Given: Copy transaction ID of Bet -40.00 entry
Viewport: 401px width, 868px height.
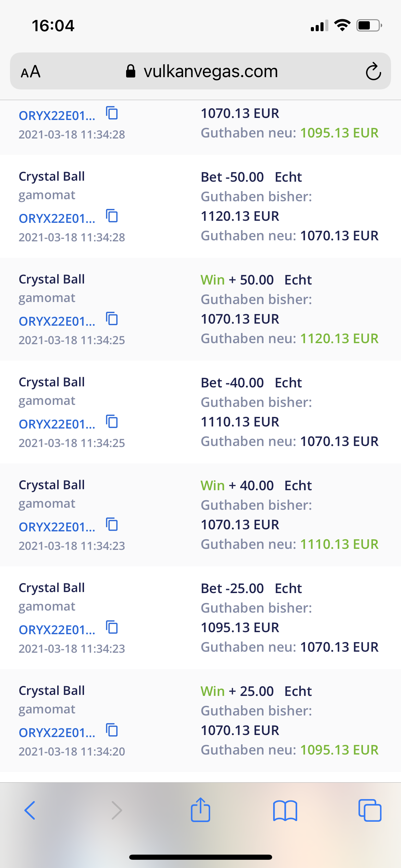Looking at the screenshot, I should pos(112,422).
